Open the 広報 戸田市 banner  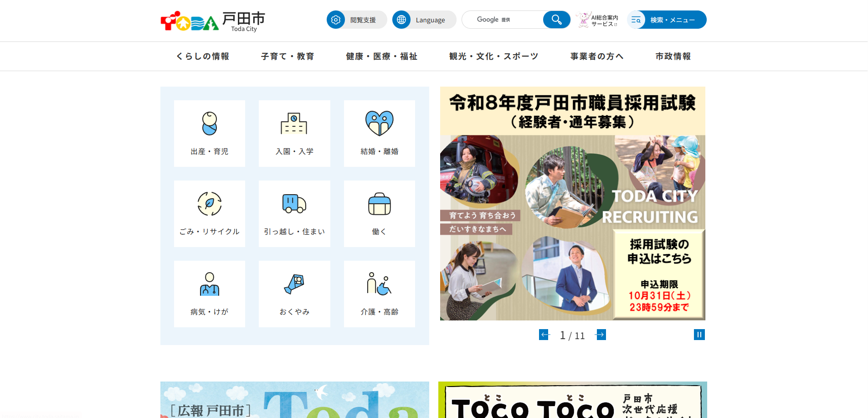click(x=295, y=400)
